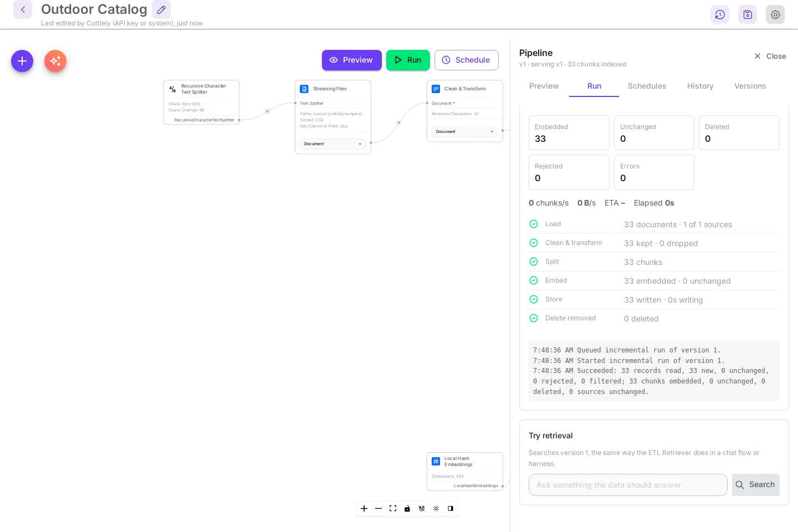798x532 pixels.
Task: Click the pencil icon to rename Outdoor Catalog
Action: pos(161,9)
